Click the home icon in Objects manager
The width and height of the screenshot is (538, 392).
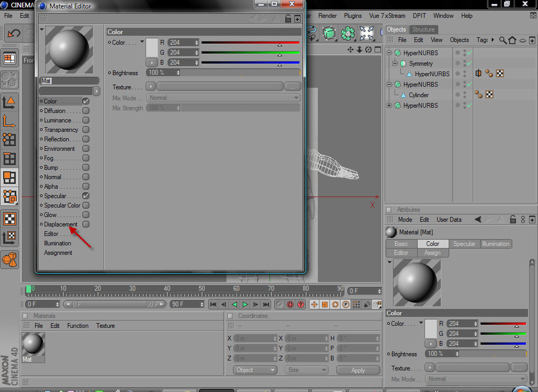click(512, 40)
